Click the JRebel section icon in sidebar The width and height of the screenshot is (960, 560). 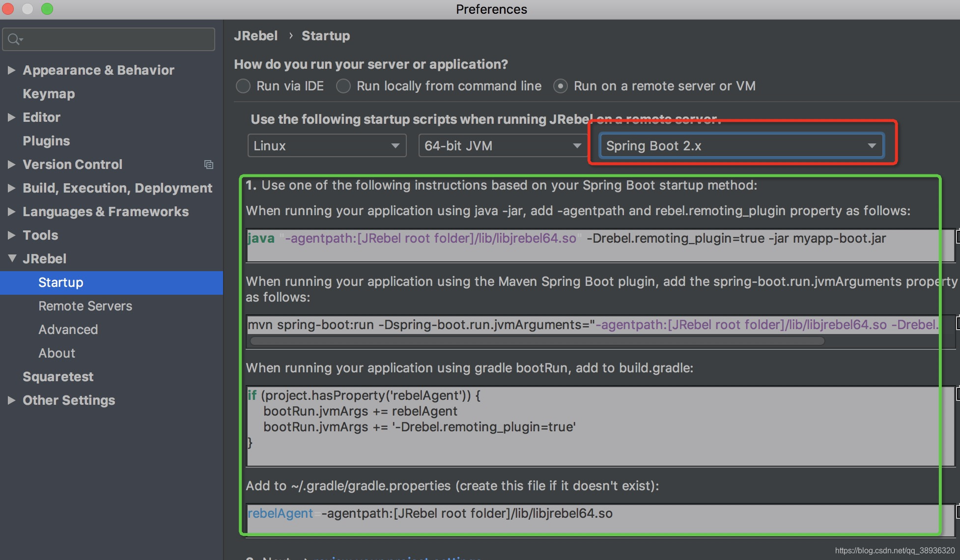11,259
